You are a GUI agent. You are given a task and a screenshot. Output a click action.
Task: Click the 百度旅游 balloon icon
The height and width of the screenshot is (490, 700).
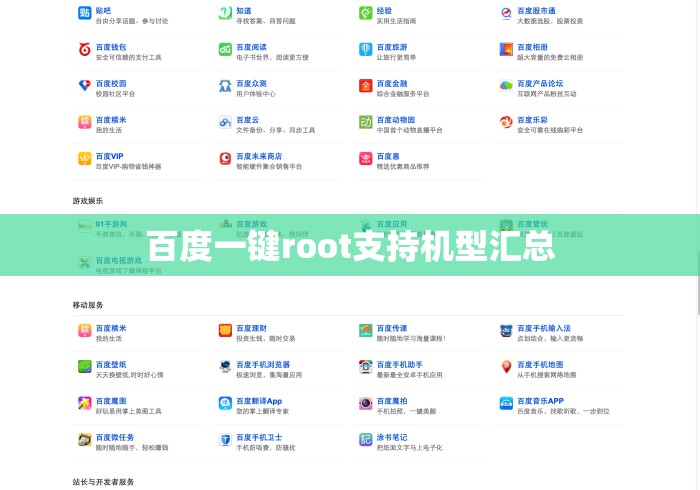coord(366,49)
